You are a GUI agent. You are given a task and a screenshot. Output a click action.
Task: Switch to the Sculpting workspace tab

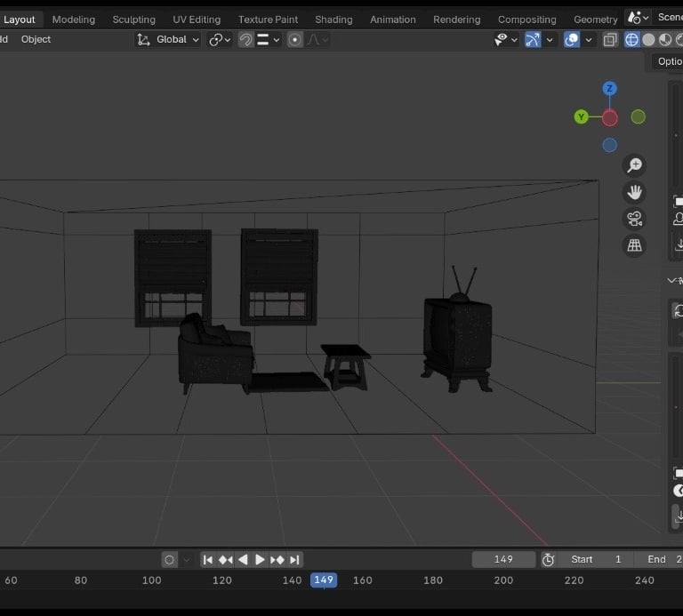click(x=133, y=20)
